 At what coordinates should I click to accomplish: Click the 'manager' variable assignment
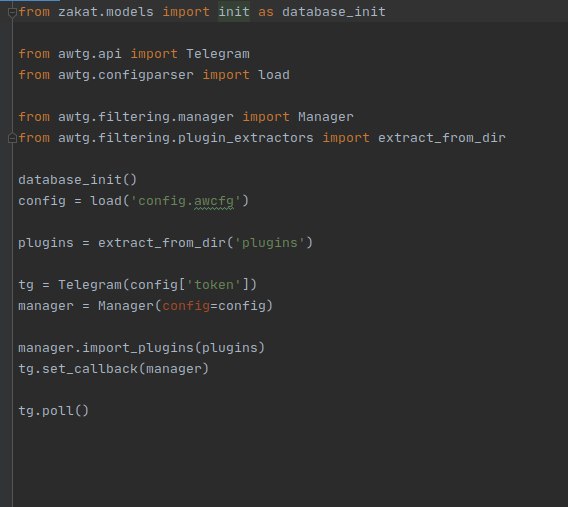46,306
